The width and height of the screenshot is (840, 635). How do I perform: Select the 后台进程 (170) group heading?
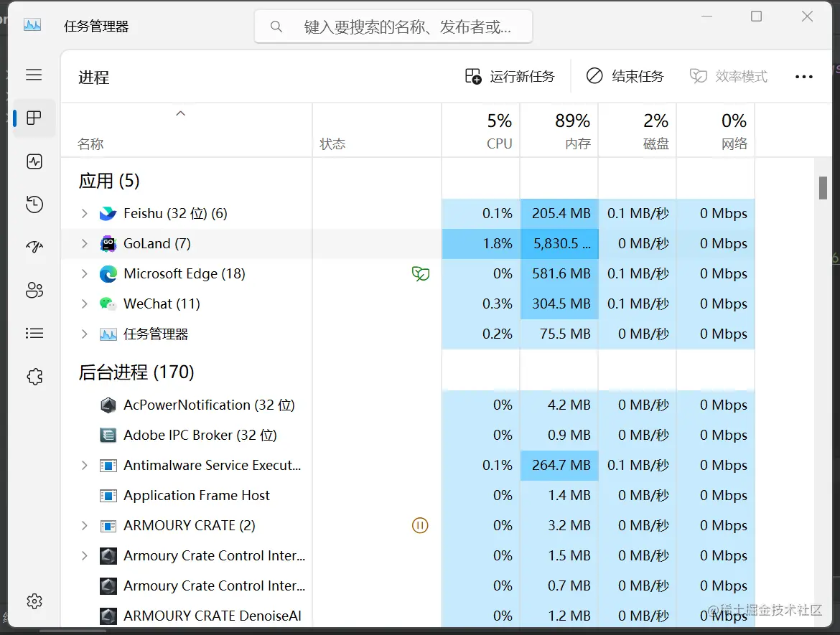136,372
